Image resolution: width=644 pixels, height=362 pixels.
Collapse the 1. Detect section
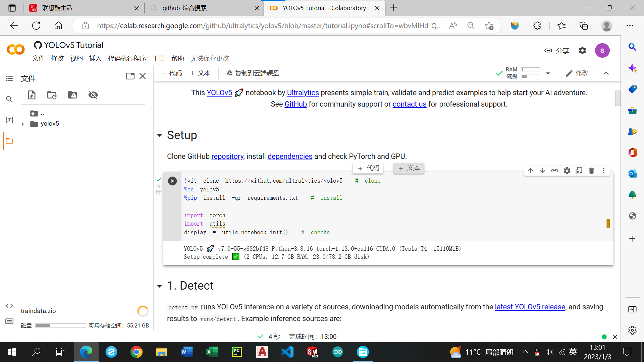point(160,286)
